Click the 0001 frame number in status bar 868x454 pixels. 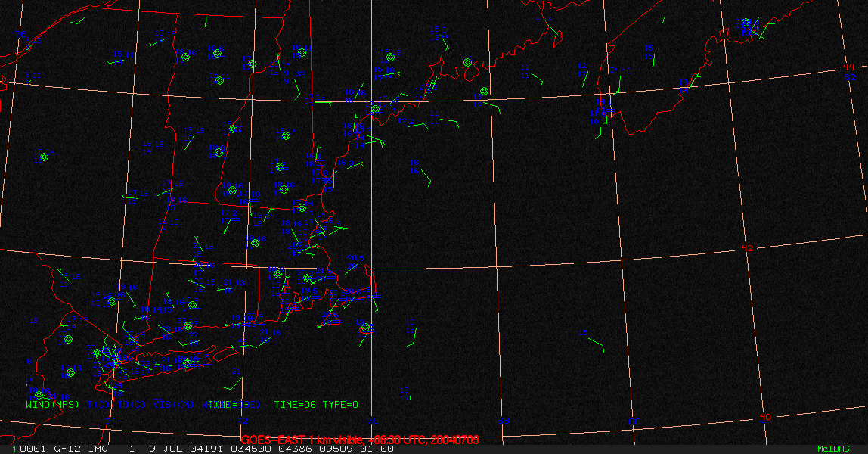point(32,449)
